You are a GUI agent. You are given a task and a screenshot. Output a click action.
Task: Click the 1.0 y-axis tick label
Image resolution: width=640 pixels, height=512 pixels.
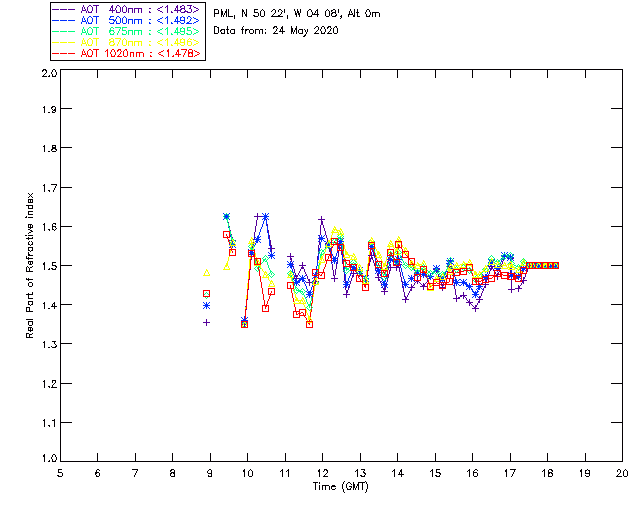[49, 459]
